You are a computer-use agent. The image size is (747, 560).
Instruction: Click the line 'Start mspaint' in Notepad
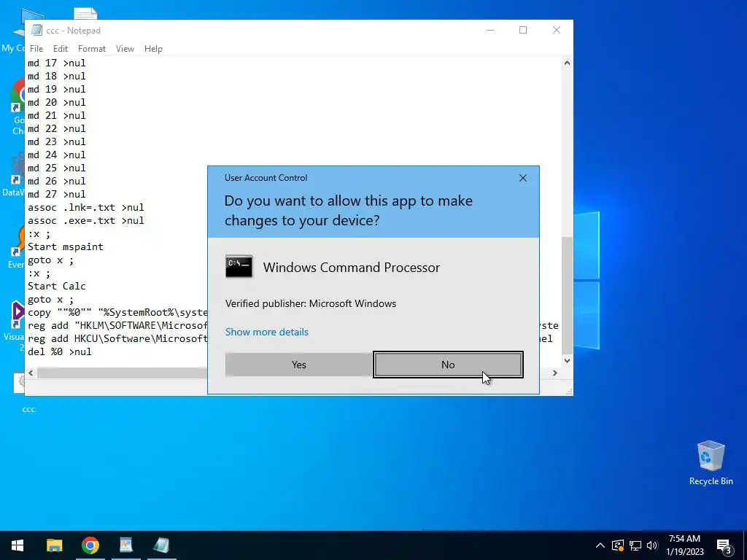click(65, 246)
